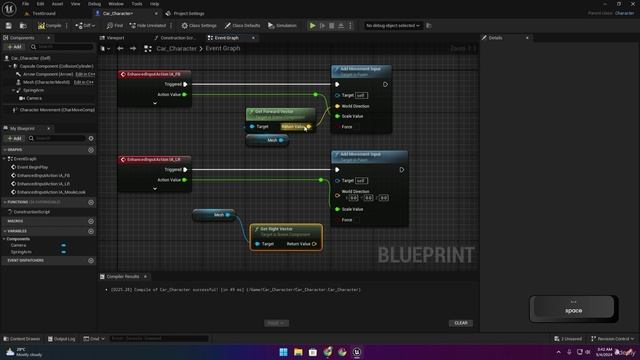The width and height of the screenshot is (640, 360).
Task: Open the Find tool
Action: coord(115,25)
